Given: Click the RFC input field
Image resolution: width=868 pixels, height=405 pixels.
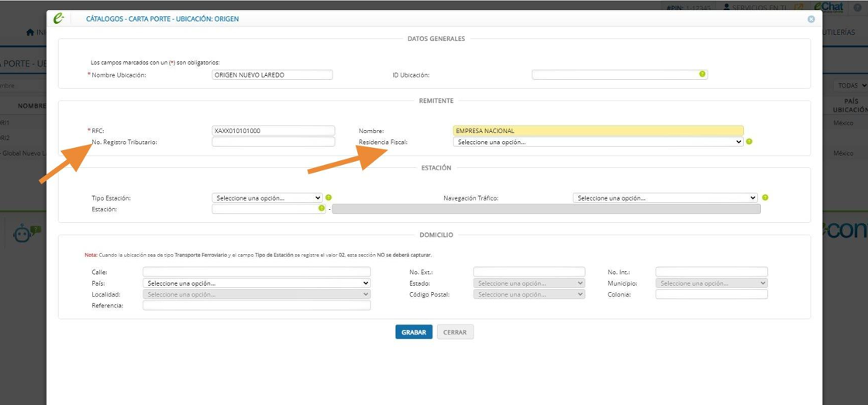Looking at the screenshot, I should pyautogui.click(x=274, y=131).
